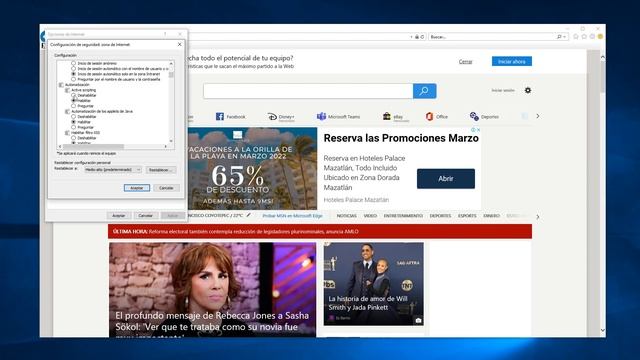Click the camera icon on Will Smith card
Screen dimensions: 640x360
(418, 320)
